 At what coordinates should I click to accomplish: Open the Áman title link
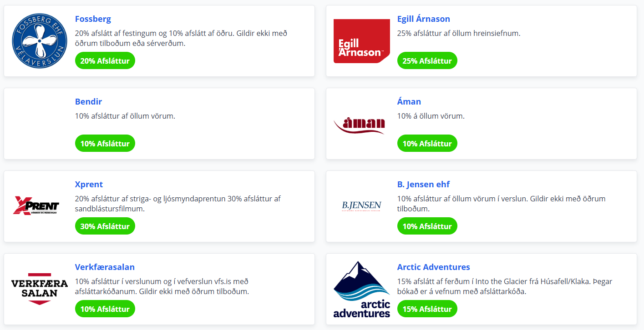pos(409,102)
